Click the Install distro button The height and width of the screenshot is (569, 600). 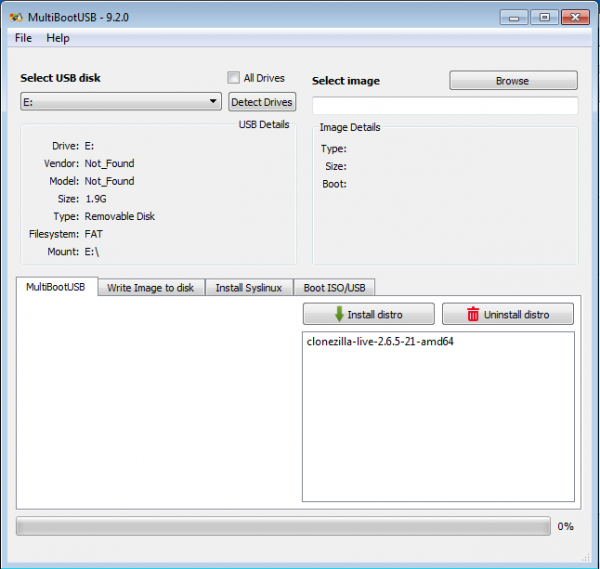[368, 314]
